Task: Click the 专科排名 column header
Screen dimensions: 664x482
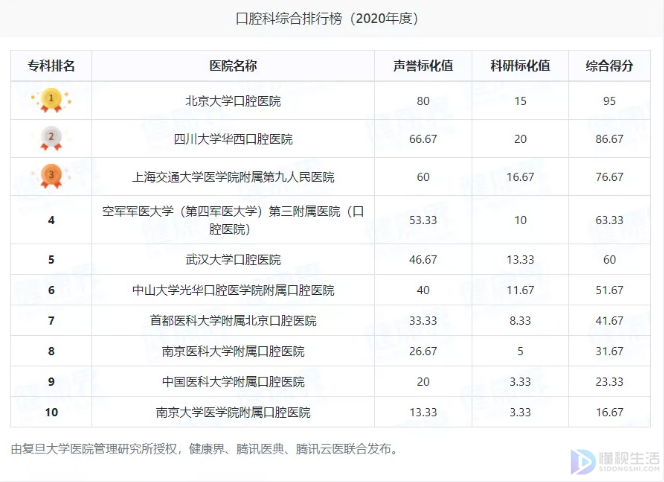Action: click(51, 66)
